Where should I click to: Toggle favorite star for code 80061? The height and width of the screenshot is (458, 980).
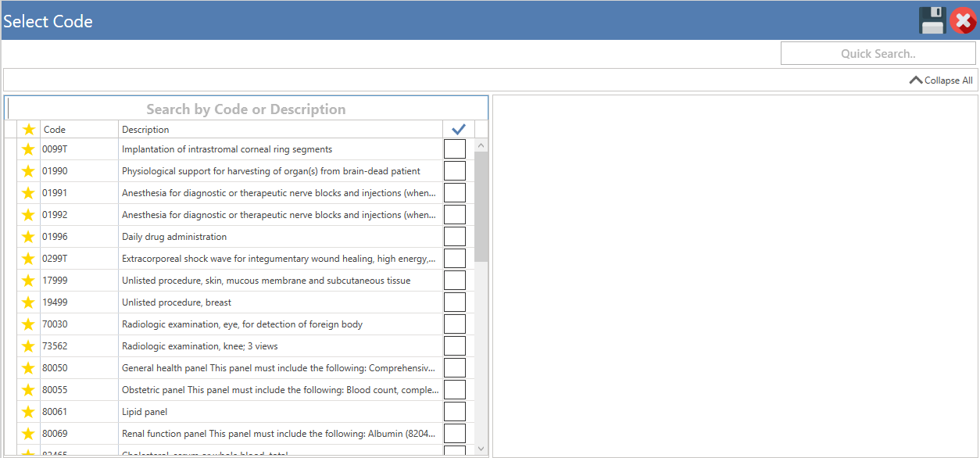tap(29, 412)
